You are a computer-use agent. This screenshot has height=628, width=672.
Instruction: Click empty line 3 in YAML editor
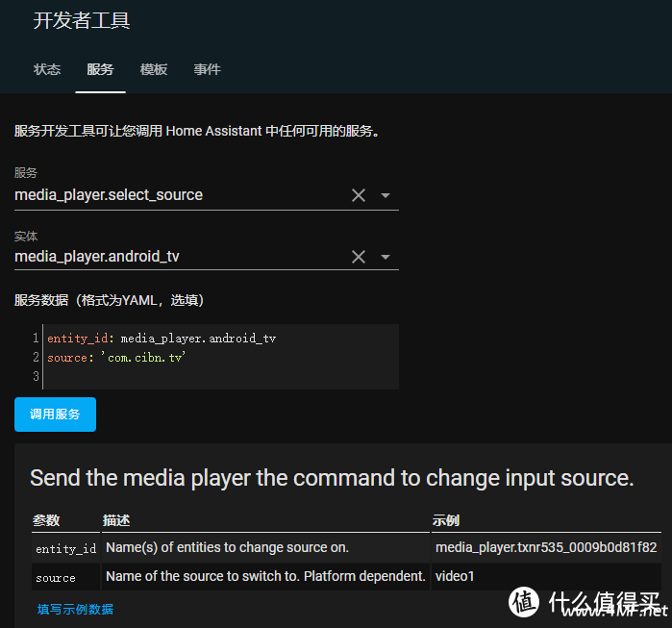click(x=192, y=376)
